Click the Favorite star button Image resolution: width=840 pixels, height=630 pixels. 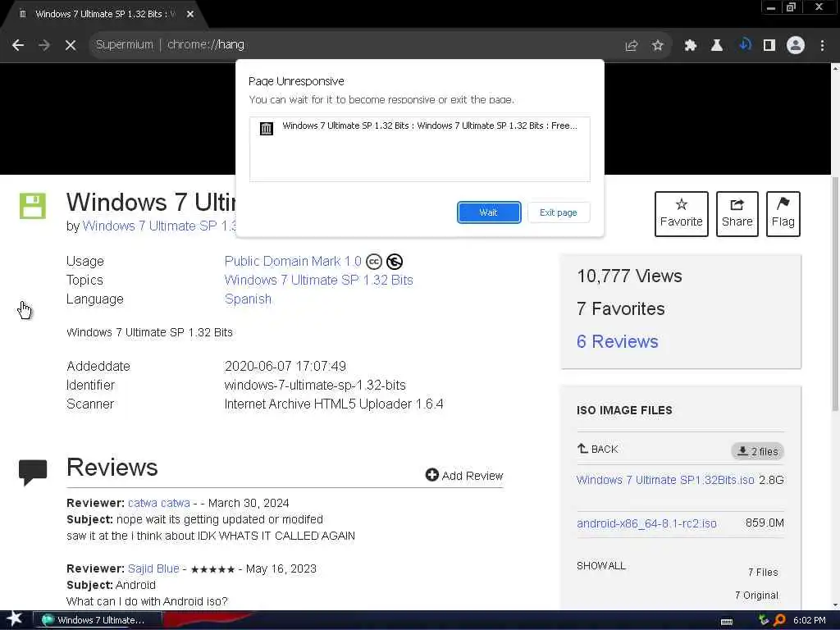(x=681, y=214)
